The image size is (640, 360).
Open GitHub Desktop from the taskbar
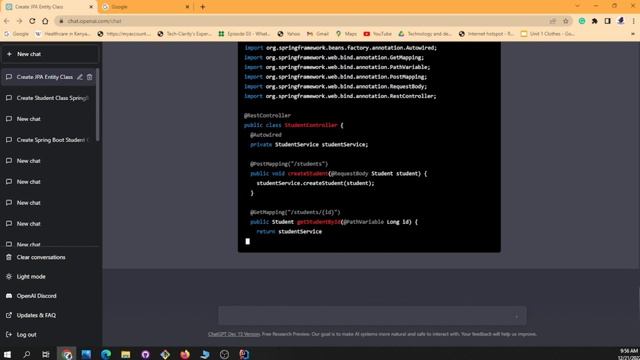point(145,354)
